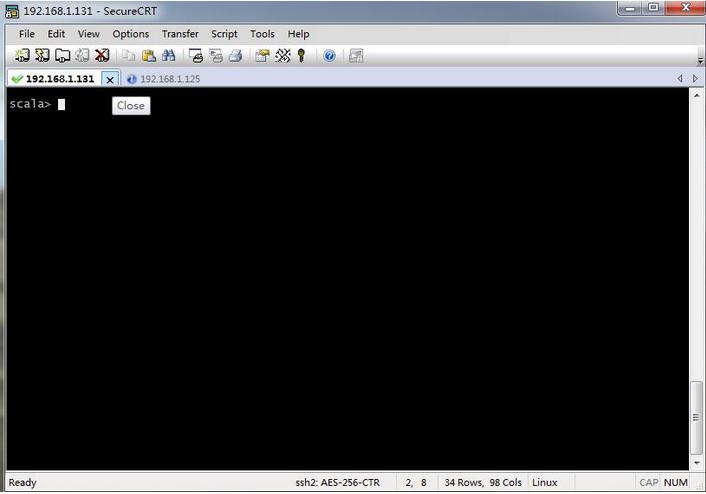Click the Public Key key icon

point(301,55)
